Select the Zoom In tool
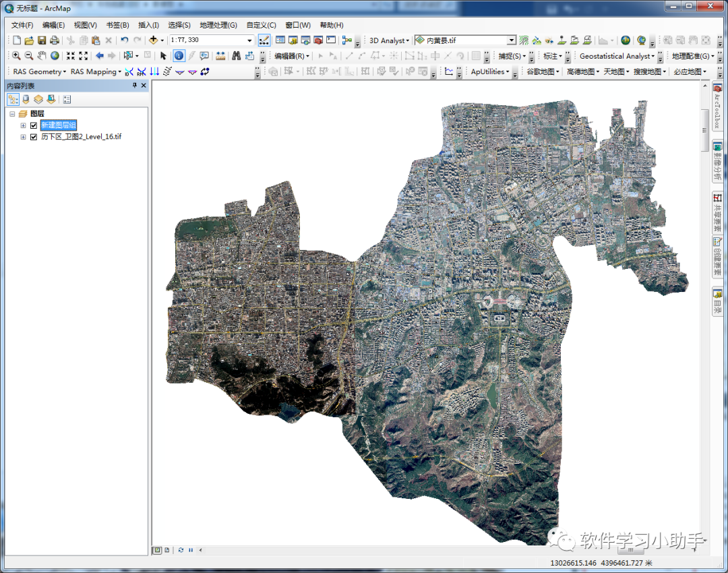728x573 pixels. click(16, 56)
